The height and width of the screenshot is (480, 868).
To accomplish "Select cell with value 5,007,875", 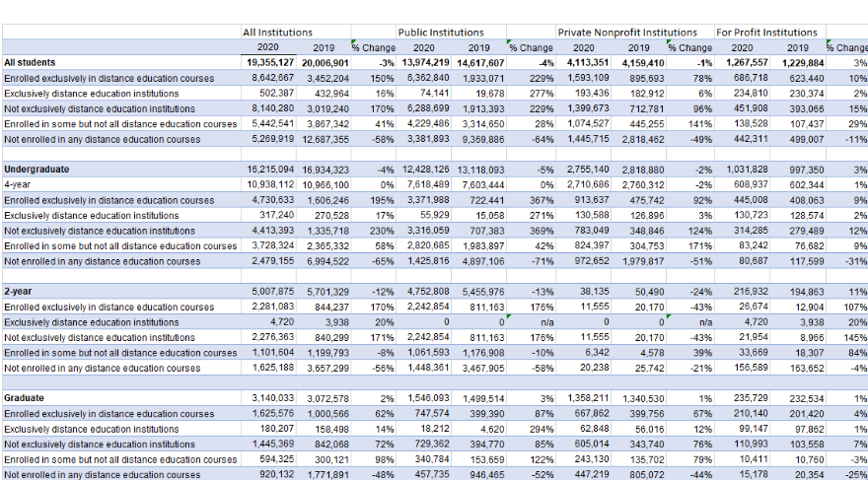I will 268,291.
